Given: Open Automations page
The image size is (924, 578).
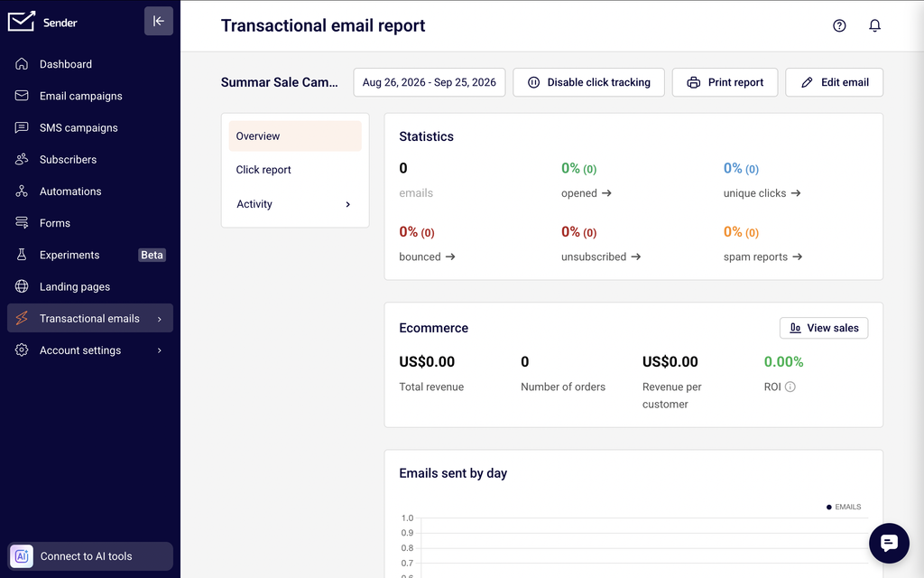Looking at the screenshot, I should click(90, 191).
